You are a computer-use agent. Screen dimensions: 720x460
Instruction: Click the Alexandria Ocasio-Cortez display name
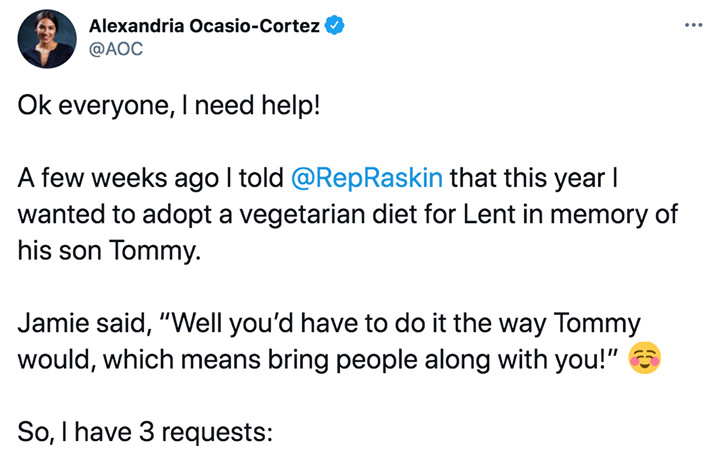click(204, 26)
